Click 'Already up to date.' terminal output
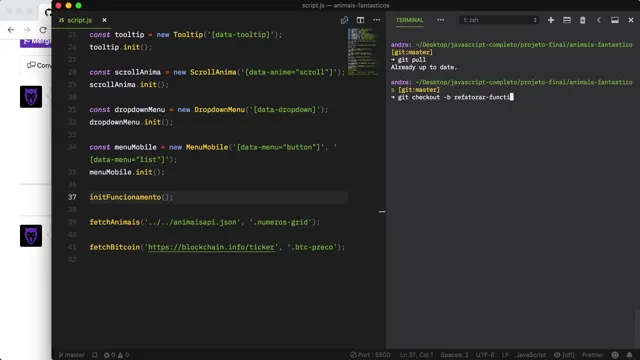Screen dimensions: 640x360 coord(424,67)
